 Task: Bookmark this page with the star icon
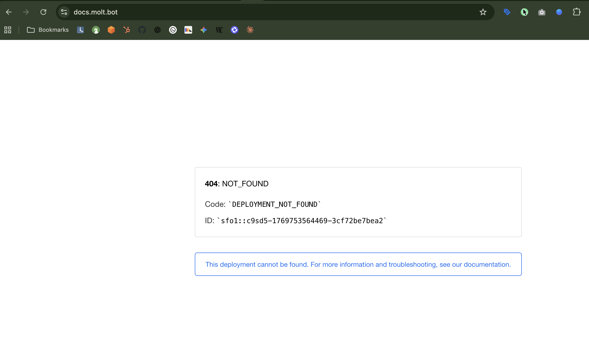(x=483, y=12)
